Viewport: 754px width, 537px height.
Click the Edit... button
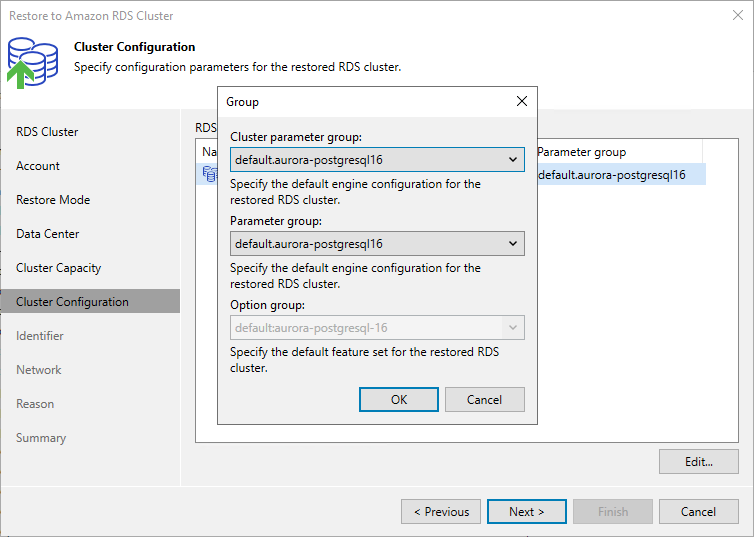[x=699, y=462]
